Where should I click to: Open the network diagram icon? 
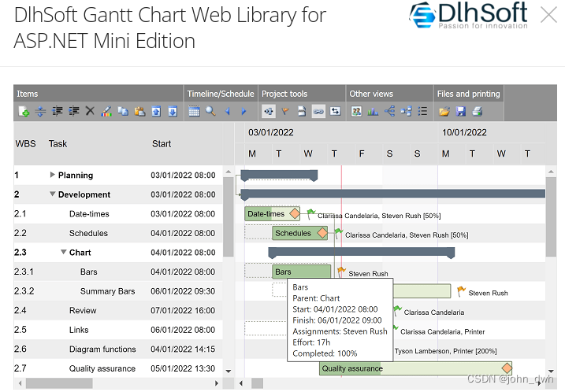coord(406,112)
